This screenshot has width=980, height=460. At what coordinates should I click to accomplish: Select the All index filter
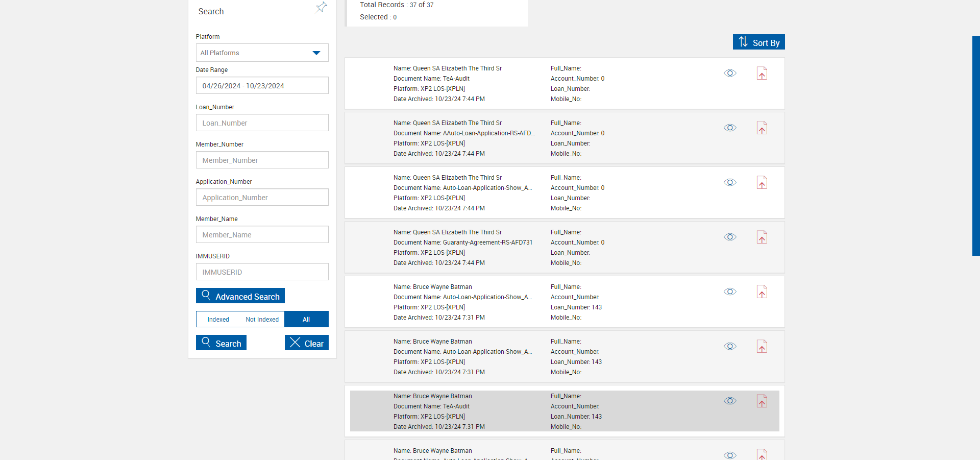306,320
